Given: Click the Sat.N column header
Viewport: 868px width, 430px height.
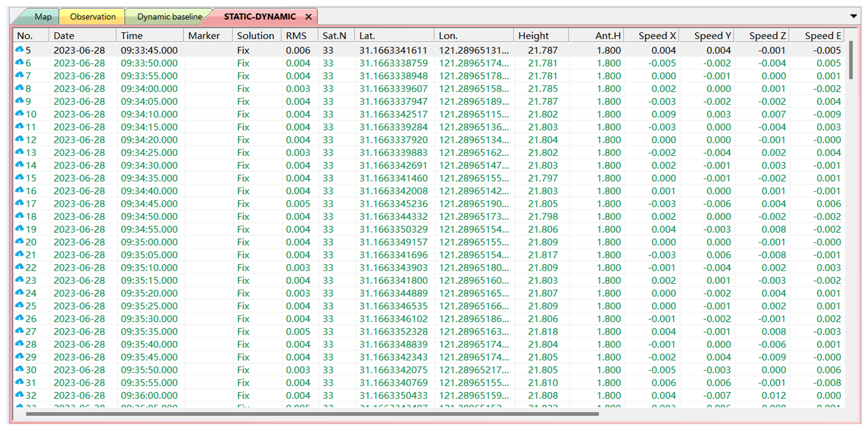Looking at the screenshot, I should [335, 35].
